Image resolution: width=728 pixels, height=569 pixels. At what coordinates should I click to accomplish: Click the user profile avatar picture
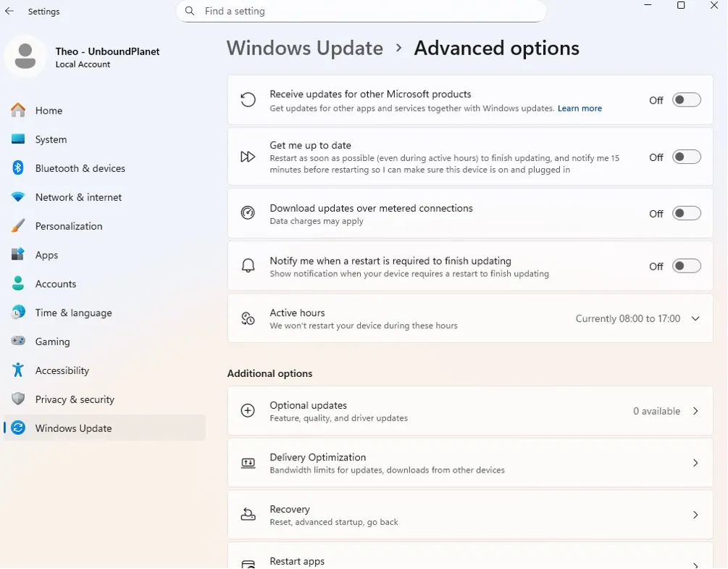pyautogui.click(x=25, y=57)
